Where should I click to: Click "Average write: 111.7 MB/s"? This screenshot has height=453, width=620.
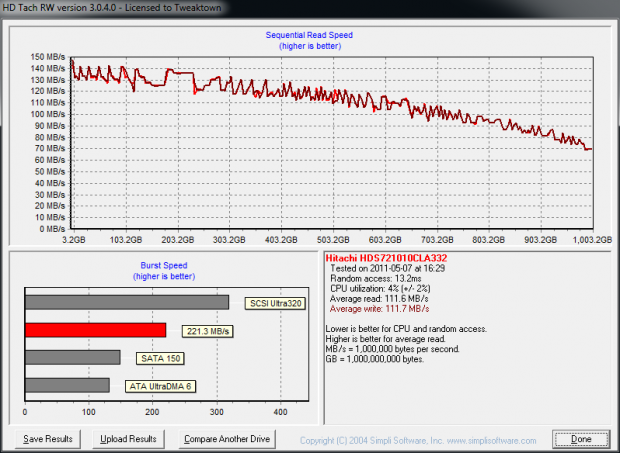(x=380, y=308)
